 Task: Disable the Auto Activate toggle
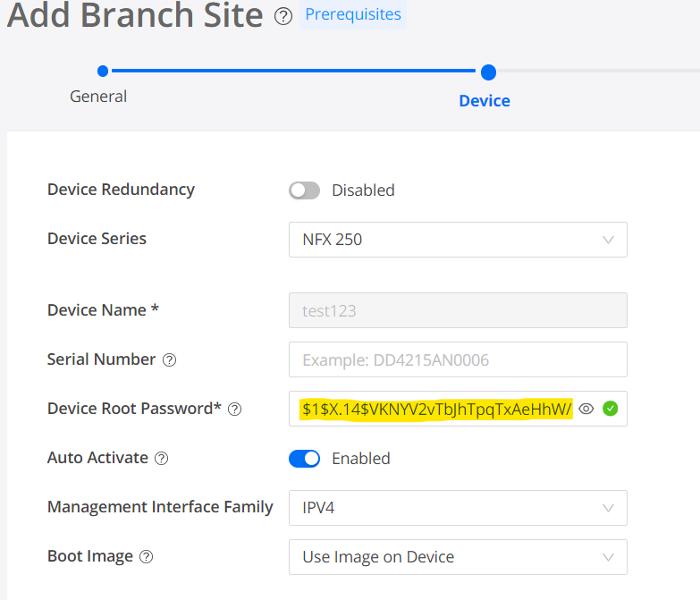pyautogui.click(x=304, y=459)
